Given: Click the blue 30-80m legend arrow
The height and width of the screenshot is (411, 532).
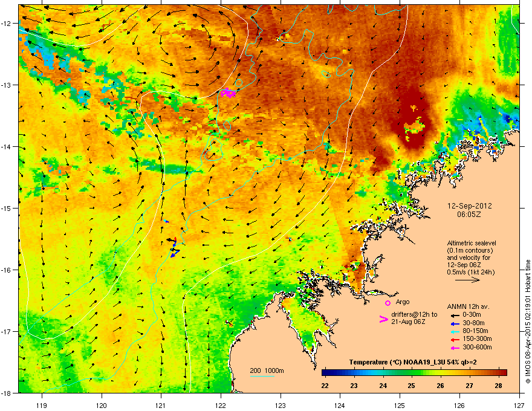Looking at the screenshot, I should coord(455,324).
